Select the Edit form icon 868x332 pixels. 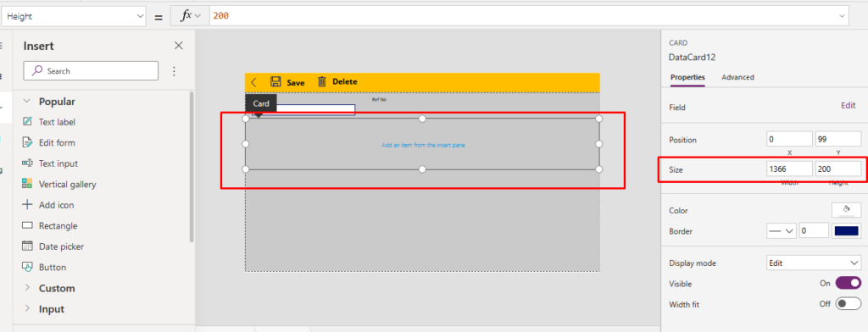(x=27, y=143)
